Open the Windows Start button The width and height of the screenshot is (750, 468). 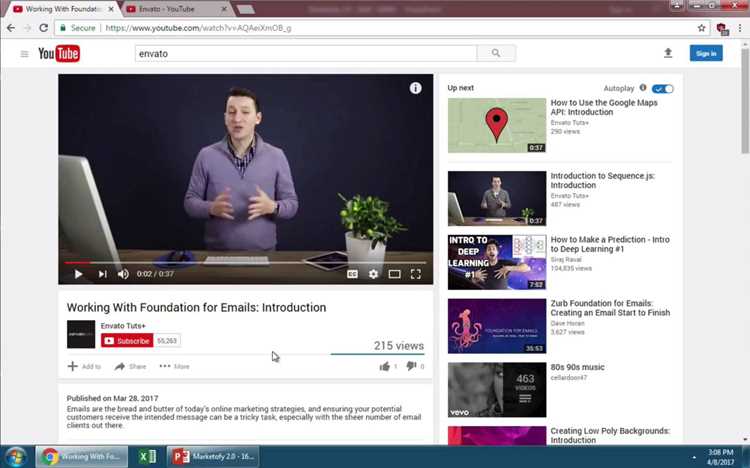click(15, 457)
